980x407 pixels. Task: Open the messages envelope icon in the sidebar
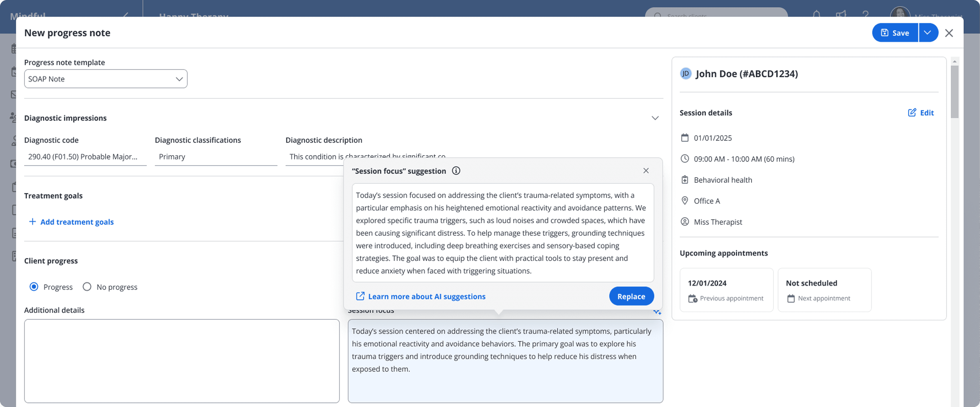coord(13,94)
